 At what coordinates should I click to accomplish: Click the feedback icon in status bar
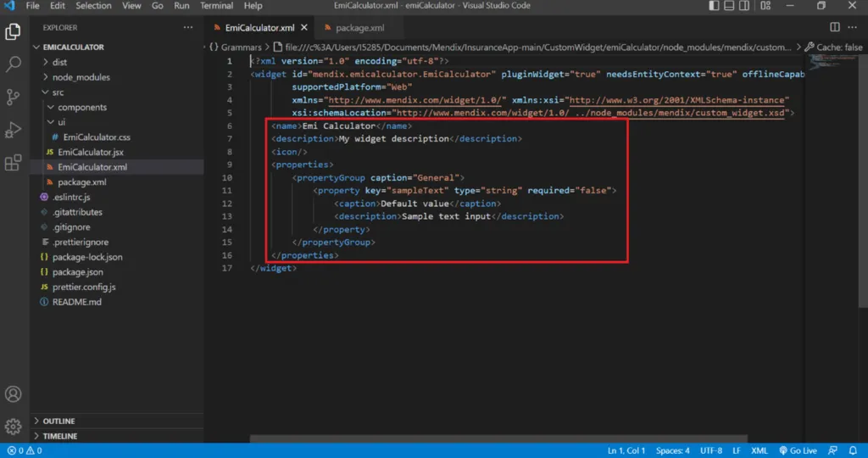pyautogui.click(x=832, y=451)
